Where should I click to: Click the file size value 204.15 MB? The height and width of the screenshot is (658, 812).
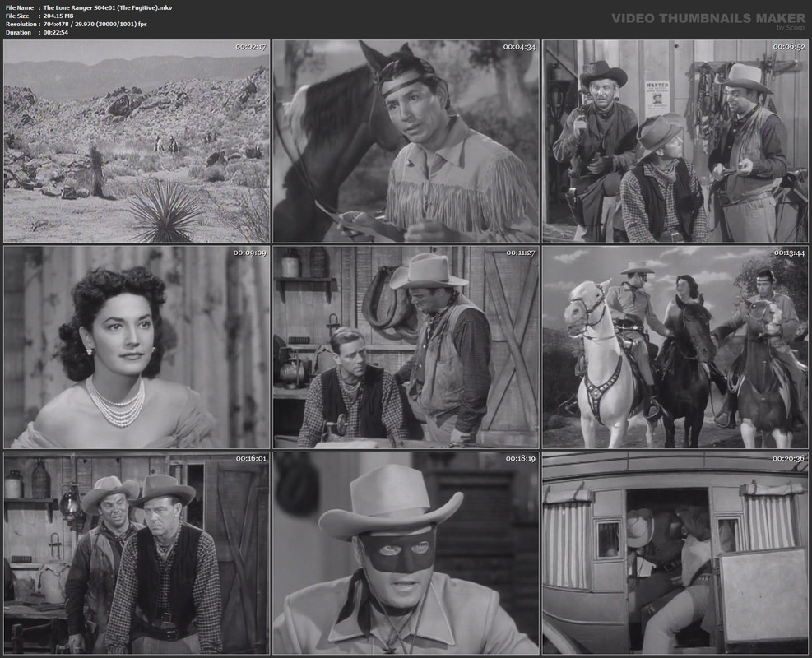(58, 16)
